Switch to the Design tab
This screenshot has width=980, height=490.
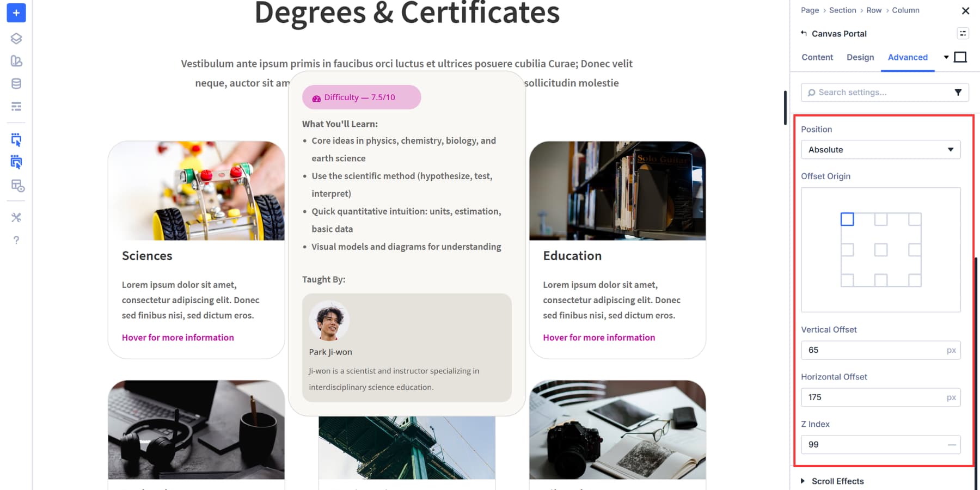click(x=860, y=57)
